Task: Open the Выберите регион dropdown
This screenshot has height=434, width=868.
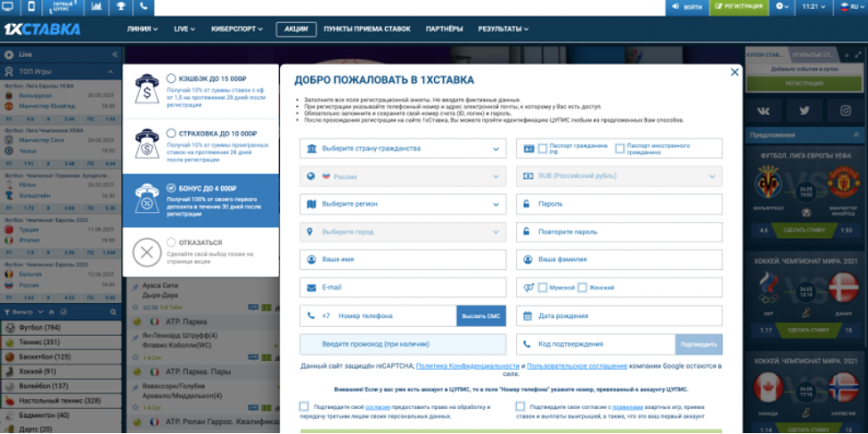Action: (x=403, y=204)
